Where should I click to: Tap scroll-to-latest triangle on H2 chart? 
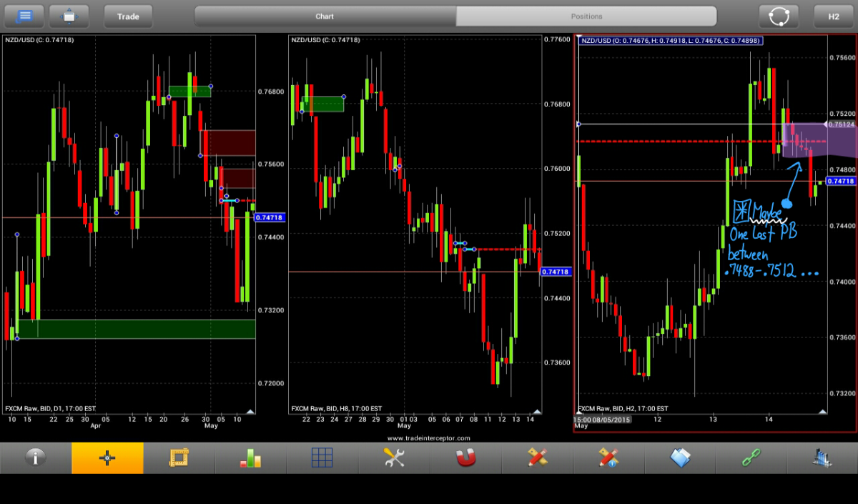[x=822, y=412]
